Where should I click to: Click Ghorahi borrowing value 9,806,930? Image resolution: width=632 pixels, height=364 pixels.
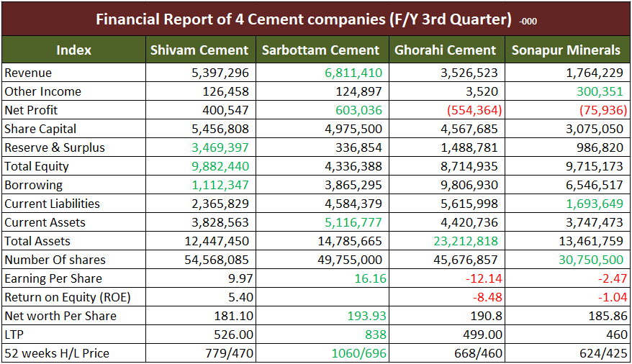[x=469, y=185]
